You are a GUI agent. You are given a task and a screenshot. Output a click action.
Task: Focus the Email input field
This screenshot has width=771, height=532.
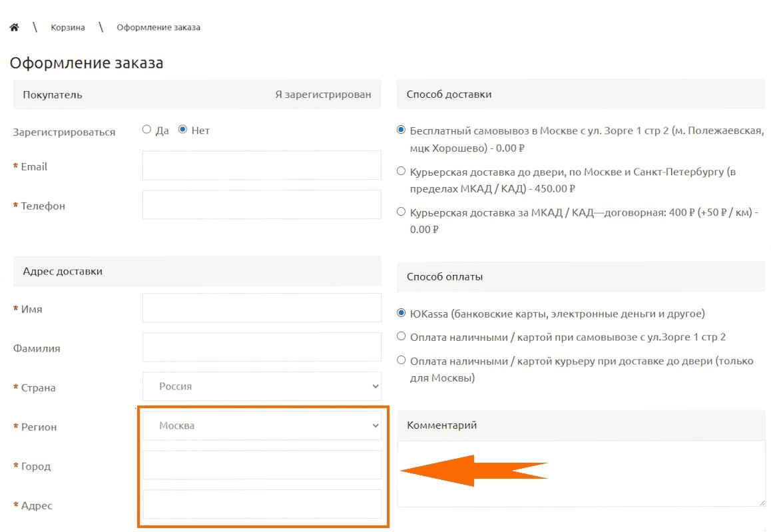pyautogui.click(x=262, y=165)
